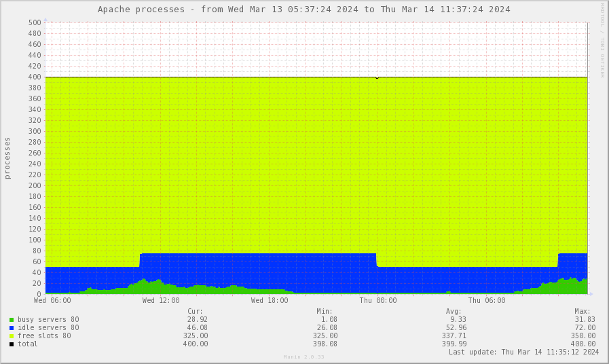
Task: Click the green busy servers legend swatch
Action: tap(12, 319)
